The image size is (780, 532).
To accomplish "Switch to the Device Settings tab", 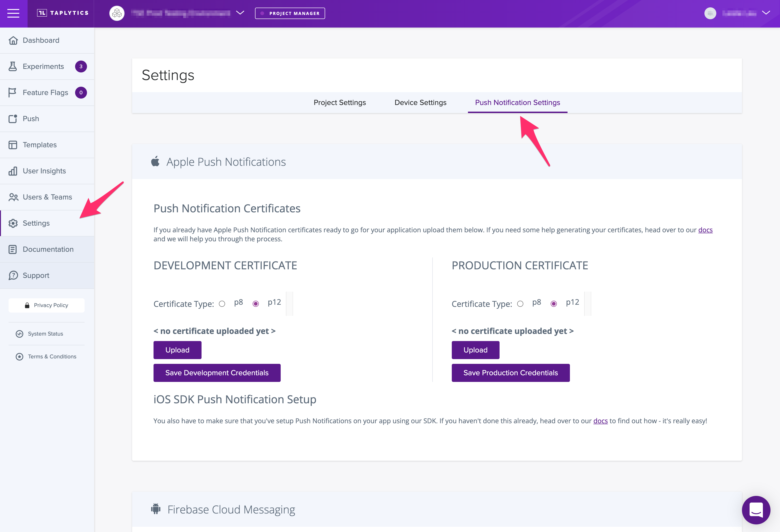I will (420, 103).
